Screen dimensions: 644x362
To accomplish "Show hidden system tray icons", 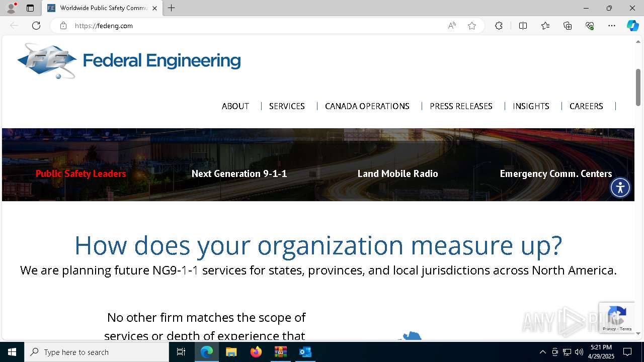I will (x=542, y=352).
